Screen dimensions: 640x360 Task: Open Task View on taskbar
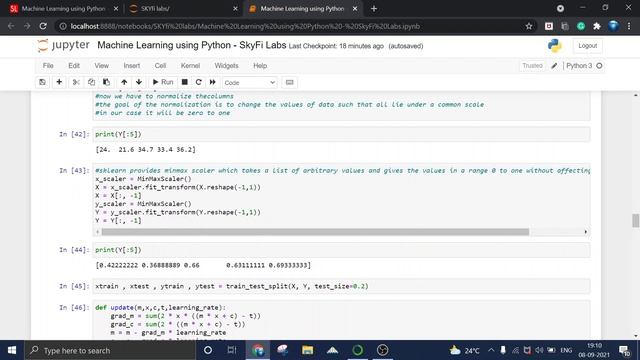pyautogui.click(x=232, y=350)
